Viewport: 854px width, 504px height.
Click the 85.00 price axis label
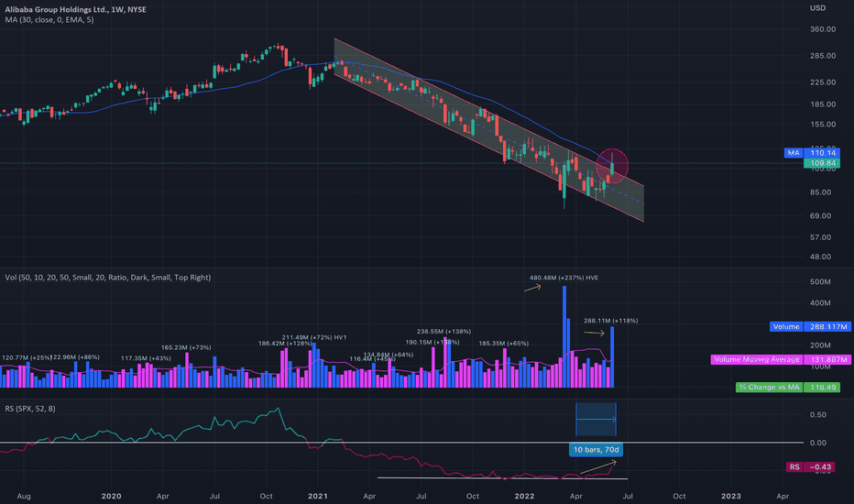click(821, 192)
